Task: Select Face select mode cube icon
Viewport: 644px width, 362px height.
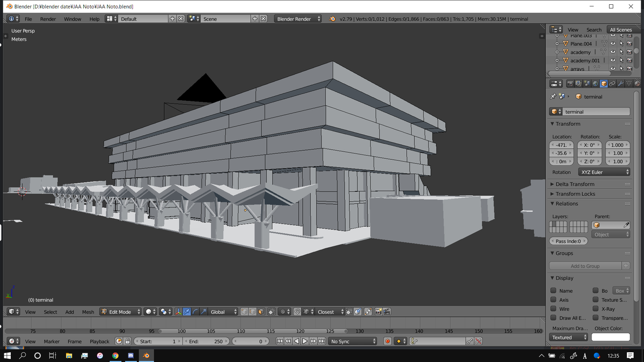Action: click(x=261, y=312)
